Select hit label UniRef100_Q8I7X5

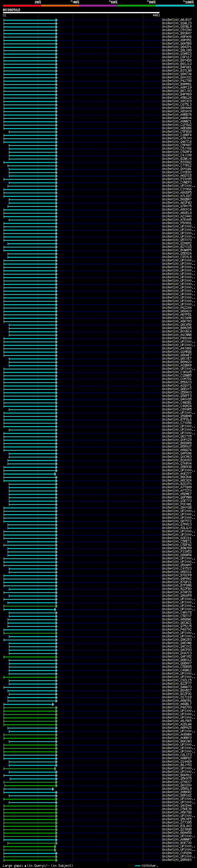point(177,436)
